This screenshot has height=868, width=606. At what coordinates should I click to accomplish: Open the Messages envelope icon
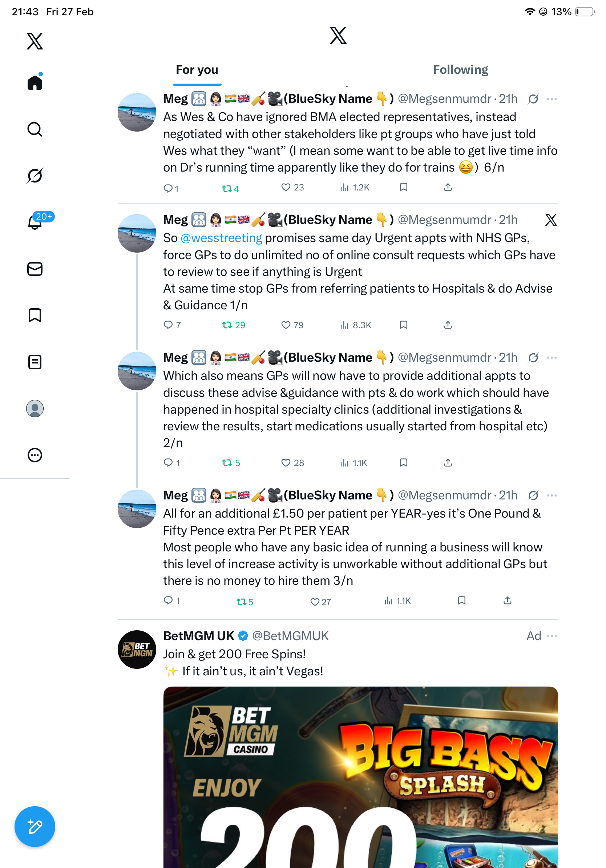click(35, 269)
